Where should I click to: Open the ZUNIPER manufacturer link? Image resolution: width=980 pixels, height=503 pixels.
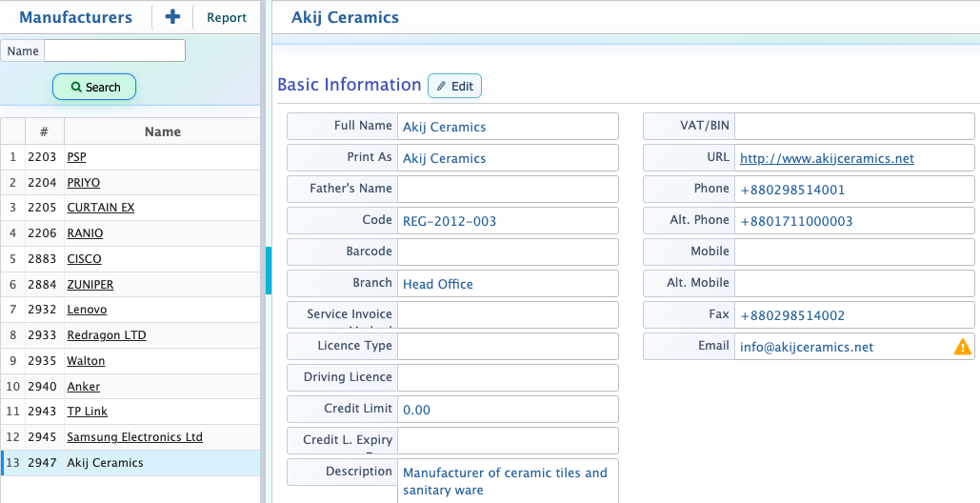(x=90, y=284)
